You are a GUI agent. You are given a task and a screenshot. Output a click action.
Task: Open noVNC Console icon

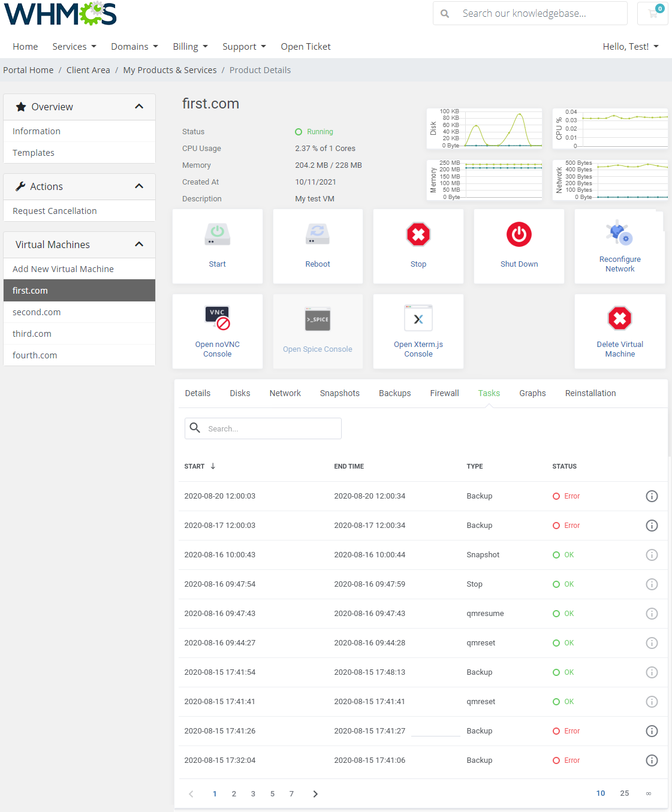[218, 318]
